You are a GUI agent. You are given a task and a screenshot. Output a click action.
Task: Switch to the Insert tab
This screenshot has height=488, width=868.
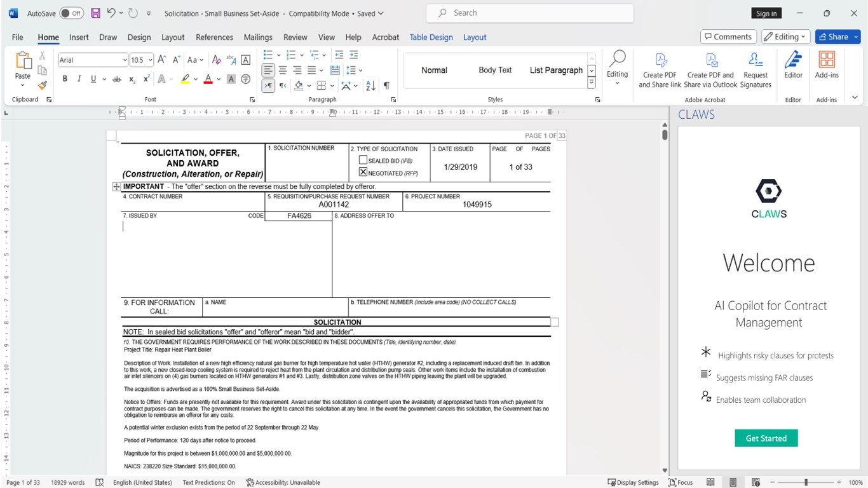click(x=79, y=37)
